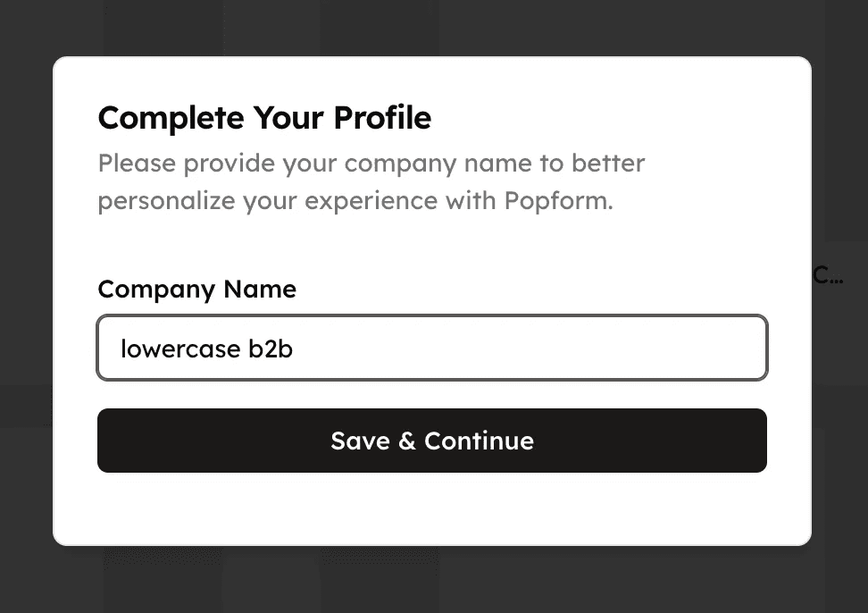
Task: Click the word Continue on the black button
Action: pos(479,441)
